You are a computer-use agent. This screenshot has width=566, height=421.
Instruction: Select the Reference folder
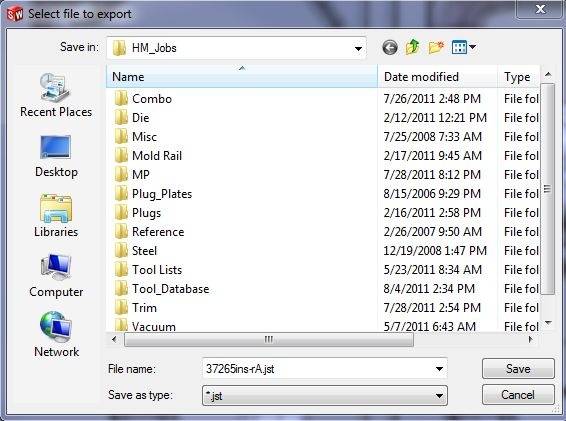point(149,232)
